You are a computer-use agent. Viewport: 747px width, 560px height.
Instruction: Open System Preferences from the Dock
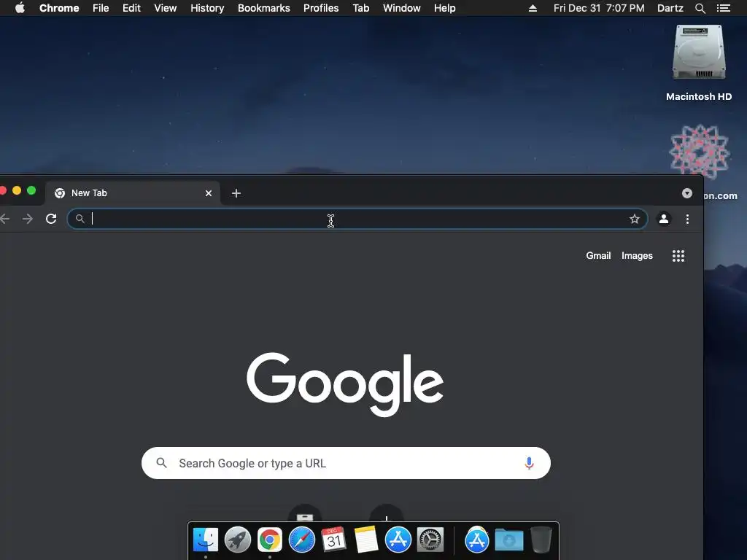(x=430, y=540)
